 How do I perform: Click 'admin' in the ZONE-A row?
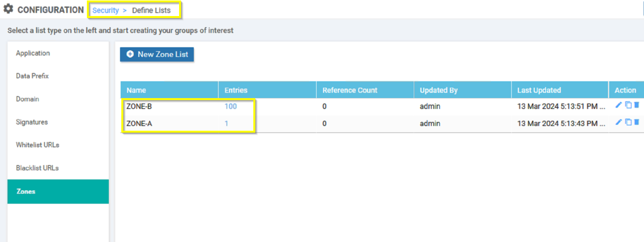tap(430, 123)
